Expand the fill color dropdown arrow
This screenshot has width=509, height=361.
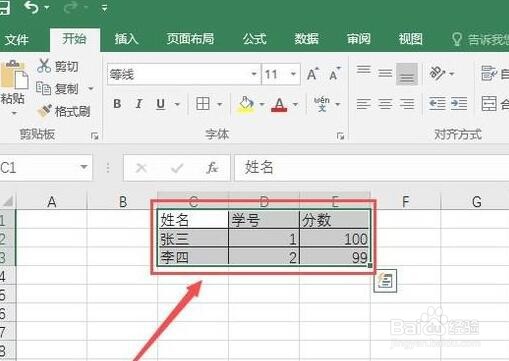262,104
